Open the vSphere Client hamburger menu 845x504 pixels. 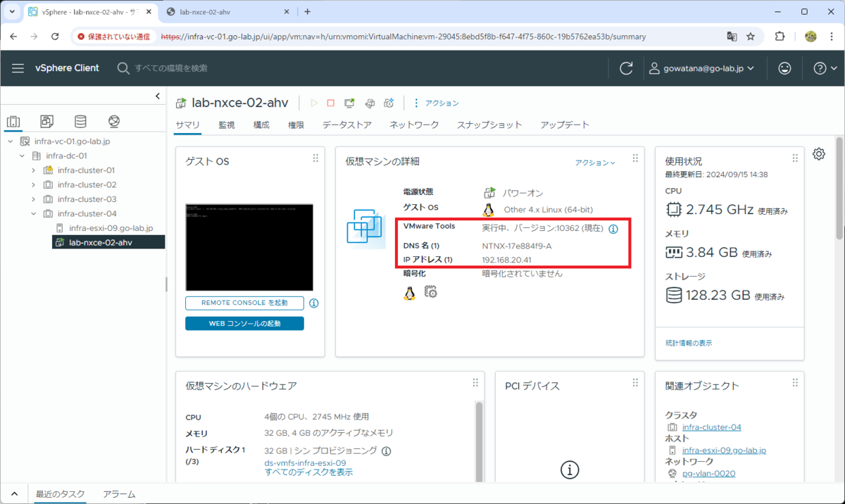pos(18,68)
